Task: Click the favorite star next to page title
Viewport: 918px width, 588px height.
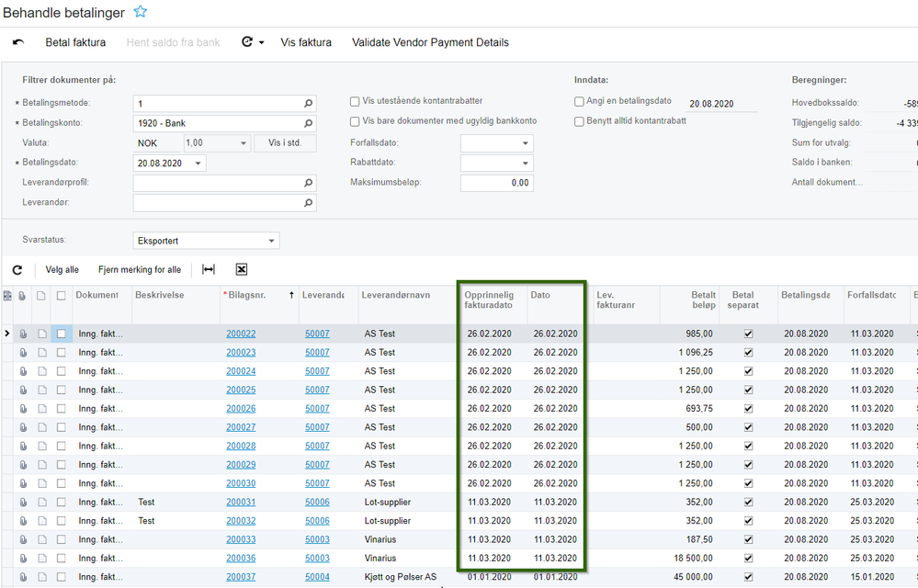Action: click(x=141, y=12)
